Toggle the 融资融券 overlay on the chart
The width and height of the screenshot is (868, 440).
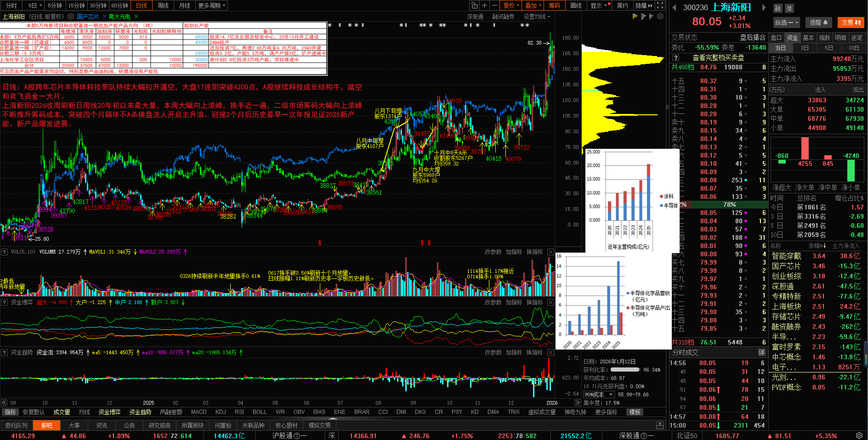(x=503, y=17)
